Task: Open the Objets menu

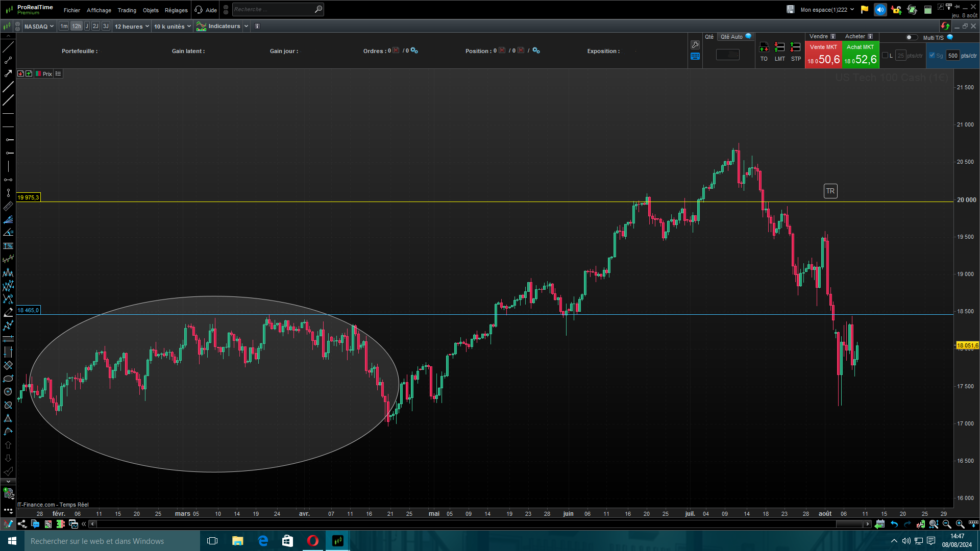Action: (151, 10)
